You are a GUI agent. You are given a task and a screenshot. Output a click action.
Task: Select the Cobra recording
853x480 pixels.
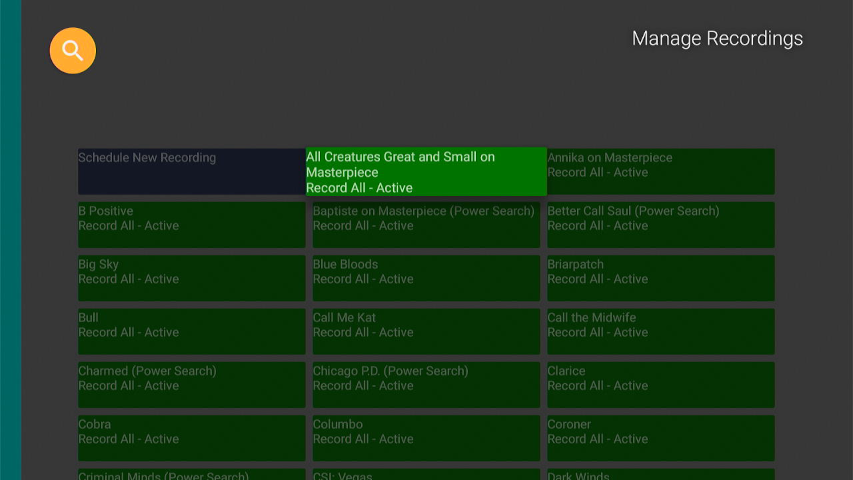(x=191, y=438)
